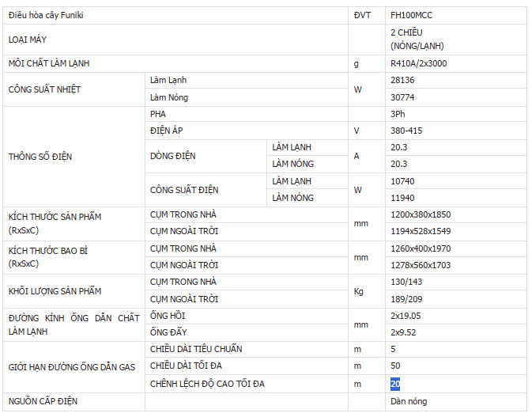Click CỤM TRONG NHÀ under KÍCH THƯỚC SẢN PHẨM
Image resolution: width=532 pixels, height=417 pixels.
(183, 214)
